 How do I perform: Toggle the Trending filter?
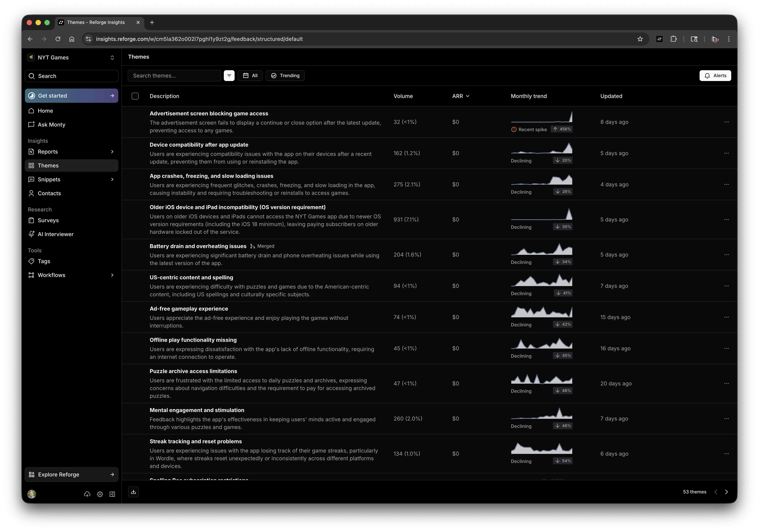285,75
